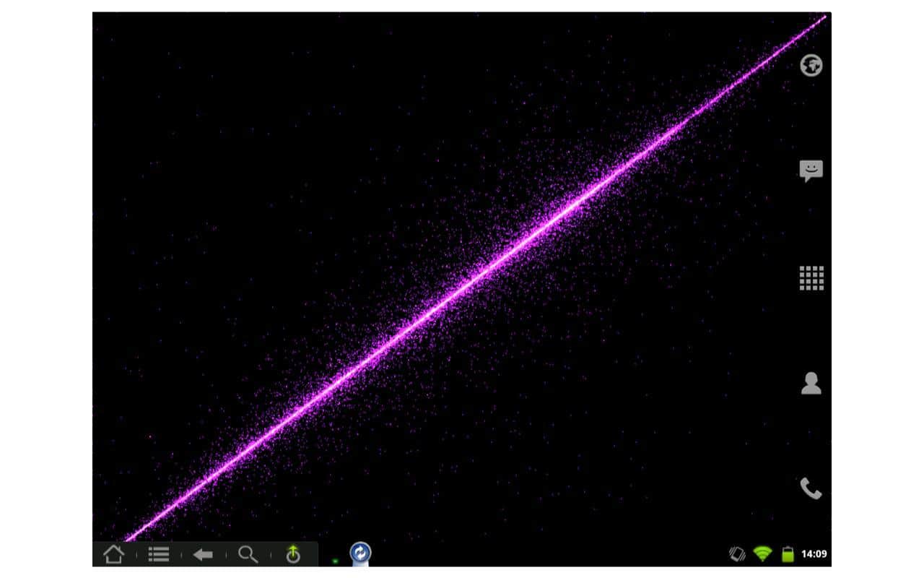
Task: Tap the magnifying glass search button
Action: [x=248, y=554]
